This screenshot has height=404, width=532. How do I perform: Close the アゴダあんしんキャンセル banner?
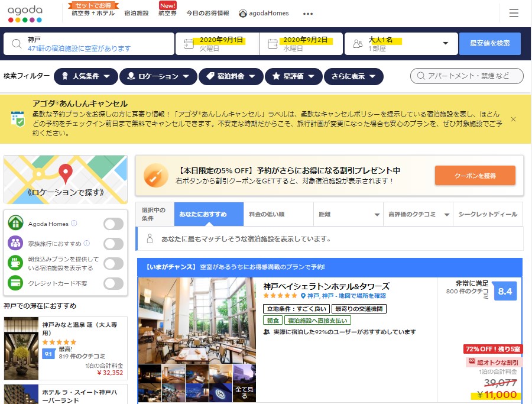point(513,119)
